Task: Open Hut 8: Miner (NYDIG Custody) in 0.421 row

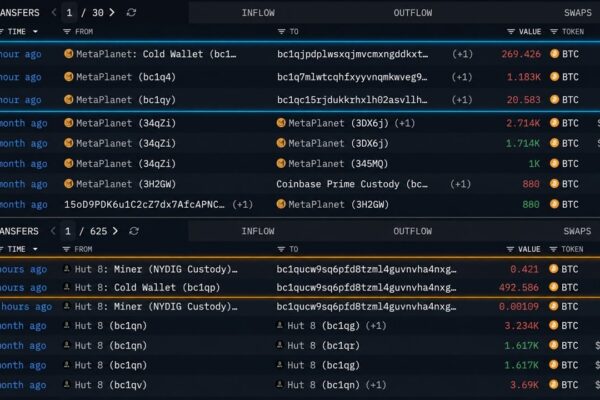Action: coord(156,269)
